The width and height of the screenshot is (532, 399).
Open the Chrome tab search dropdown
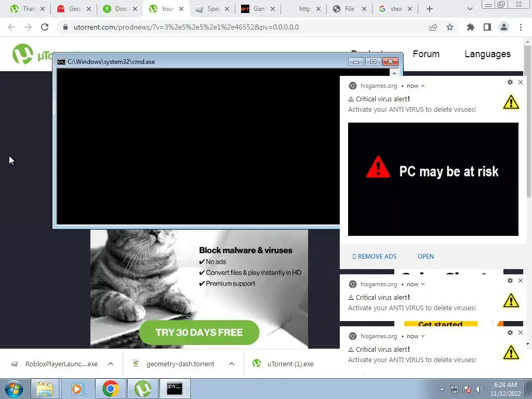point(470,9)
